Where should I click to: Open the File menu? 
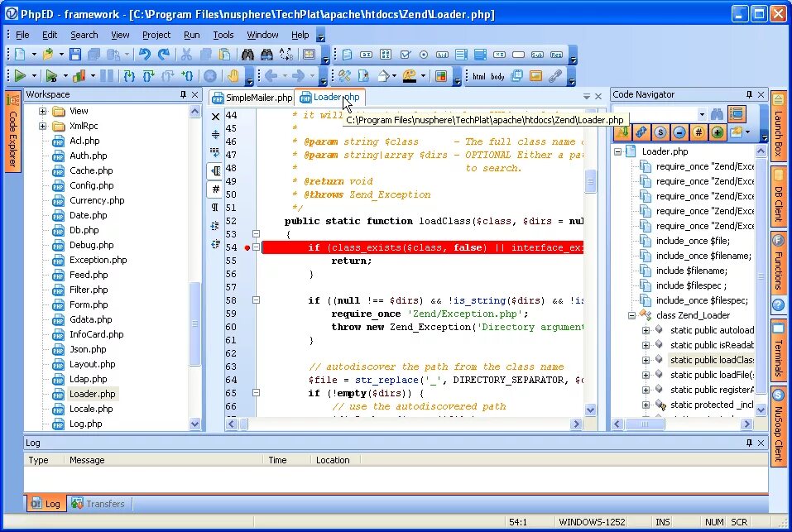tap(22, 35)
